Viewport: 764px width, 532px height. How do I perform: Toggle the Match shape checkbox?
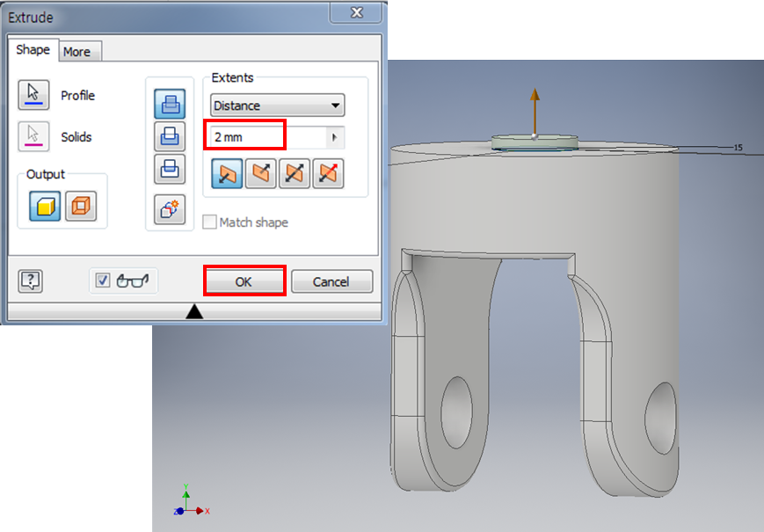209,222
